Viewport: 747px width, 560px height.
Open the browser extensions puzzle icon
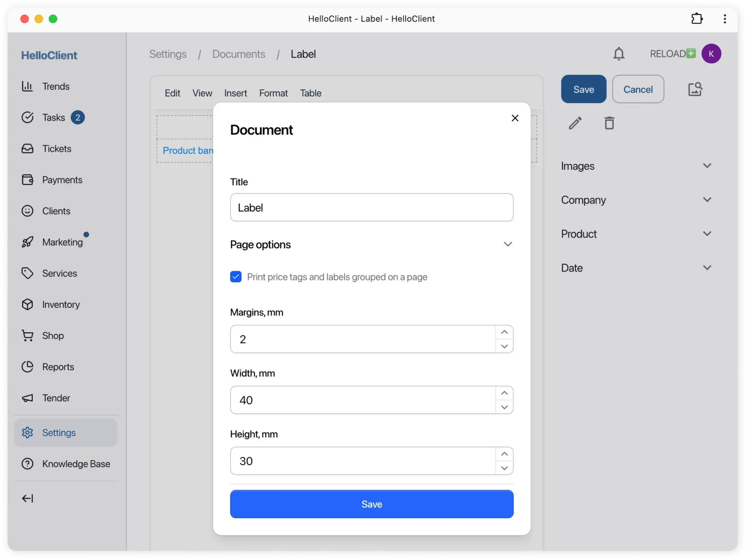pos(697,19)
